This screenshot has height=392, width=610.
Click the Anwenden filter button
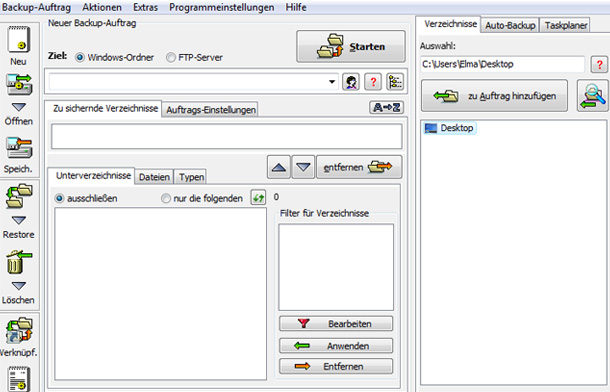(336, 345)
